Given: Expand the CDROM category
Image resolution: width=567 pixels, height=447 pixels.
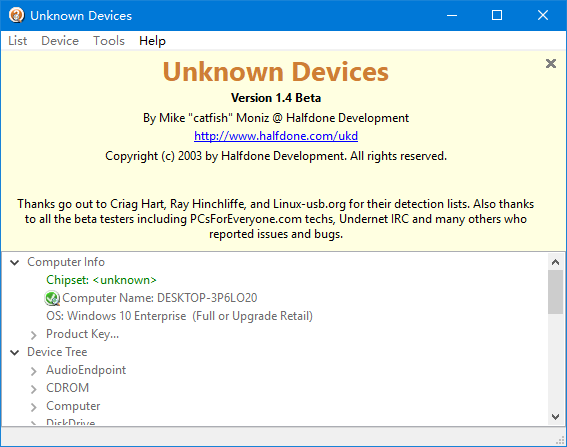Looking at the screenshot, I should [34, 389].
